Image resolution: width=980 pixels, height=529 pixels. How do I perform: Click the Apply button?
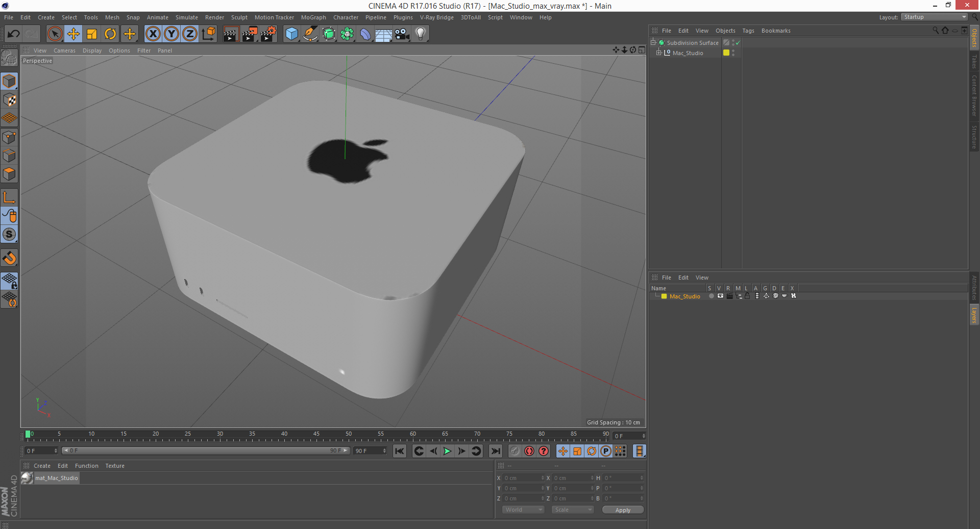(x=623, y=510)
